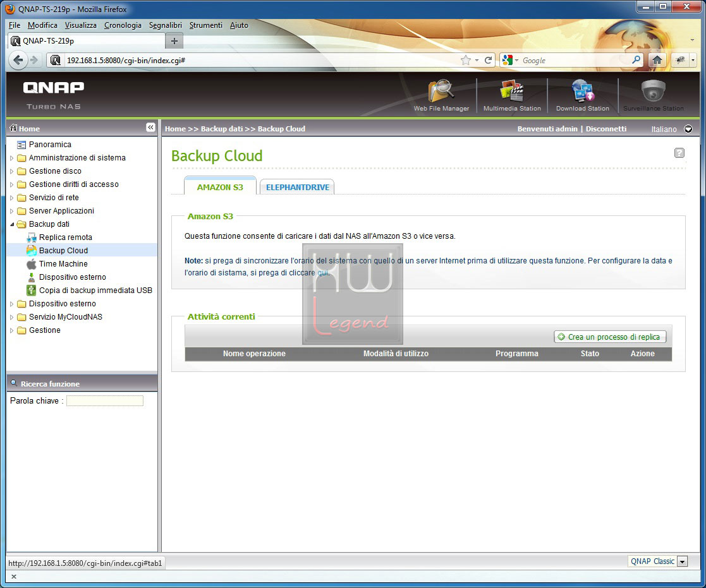Click the Home icon in sidebar header

coord(13,128)
